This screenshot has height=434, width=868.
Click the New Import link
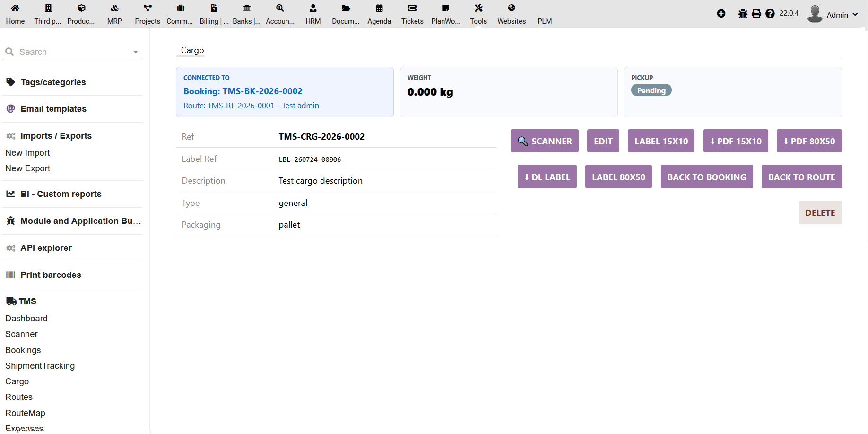coord(27,153)
